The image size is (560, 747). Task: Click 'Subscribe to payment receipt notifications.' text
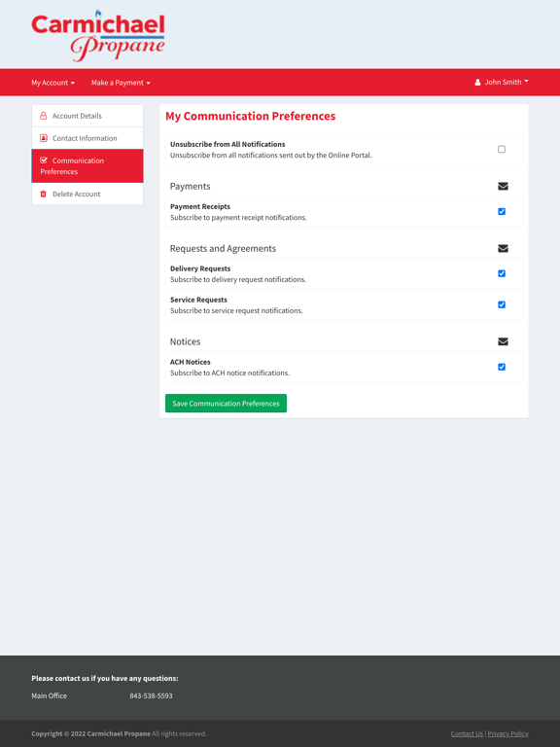[x=238, y=217]
